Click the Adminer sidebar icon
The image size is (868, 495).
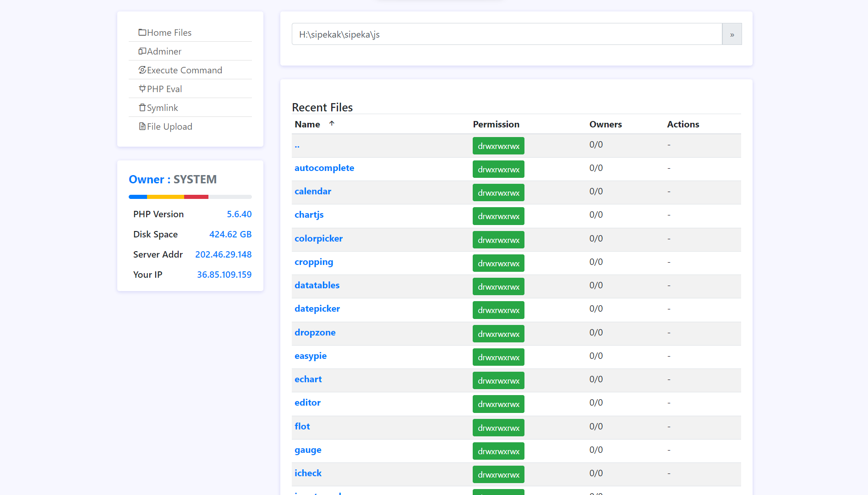[x=142, y=51]
